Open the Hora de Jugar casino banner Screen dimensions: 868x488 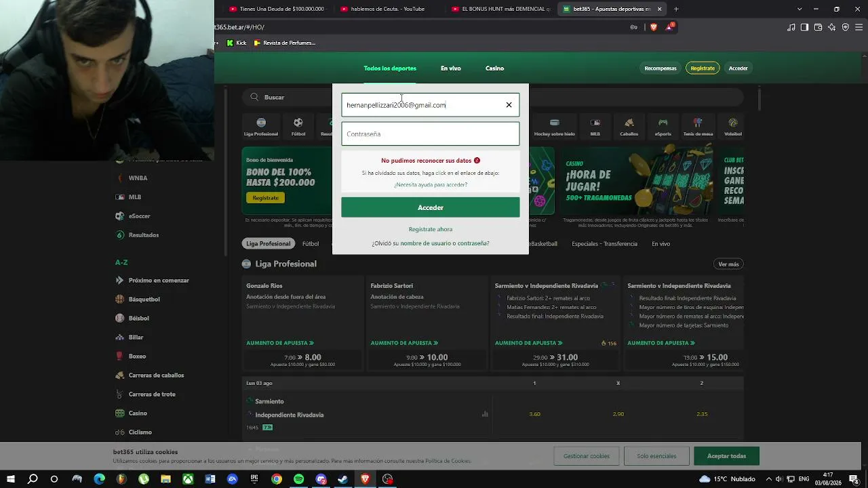[636, 181]
